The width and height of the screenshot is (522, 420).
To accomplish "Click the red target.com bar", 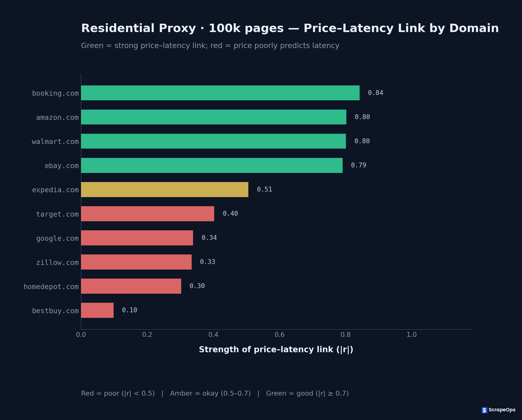I will pos(148,214).
